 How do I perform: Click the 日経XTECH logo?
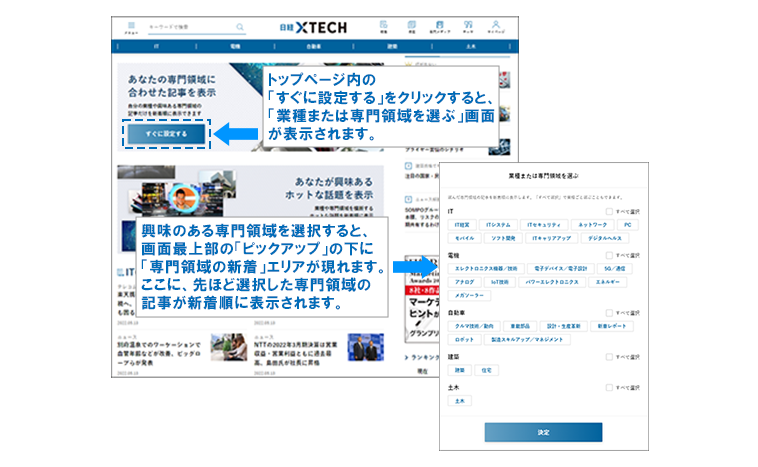click(x=313, y=28)
